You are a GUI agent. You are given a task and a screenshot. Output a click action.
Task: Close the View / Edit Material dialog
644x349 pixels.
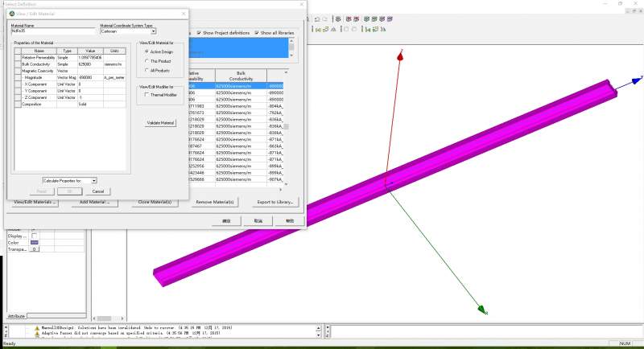(x=184, y=14)
